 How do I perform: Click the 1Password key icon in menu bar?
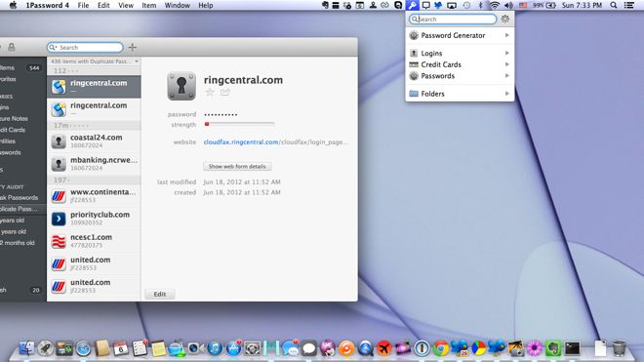[x=412, y=5]
